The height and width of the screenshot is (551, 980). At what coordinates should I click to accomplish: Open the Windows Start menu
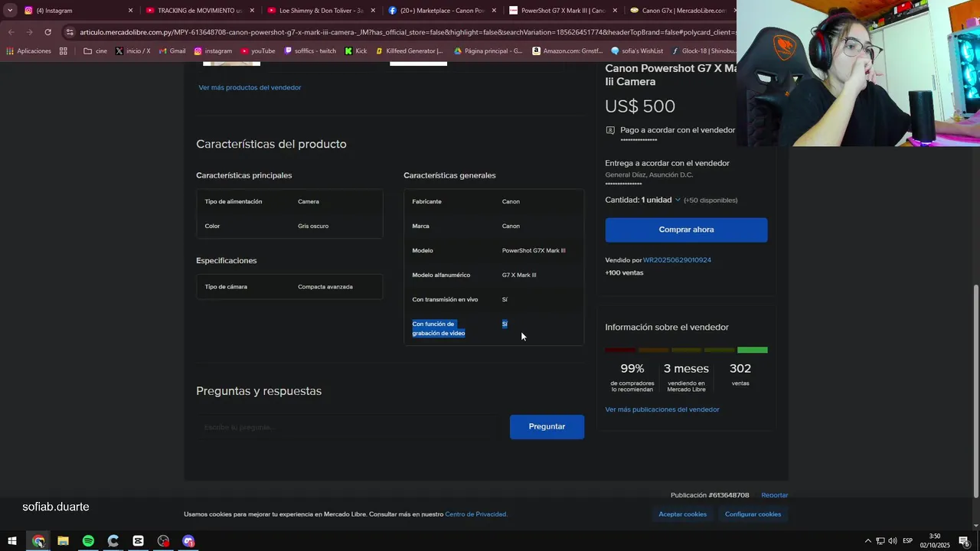tap(12, 541)
